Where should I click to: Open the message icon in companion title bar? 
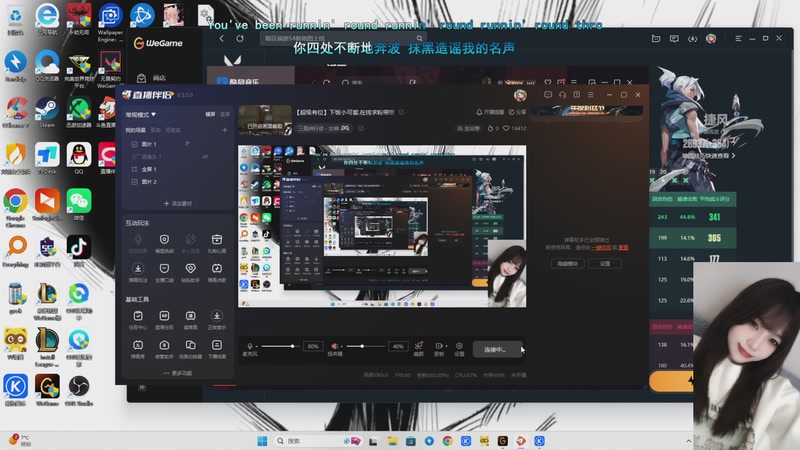(548, 95)
